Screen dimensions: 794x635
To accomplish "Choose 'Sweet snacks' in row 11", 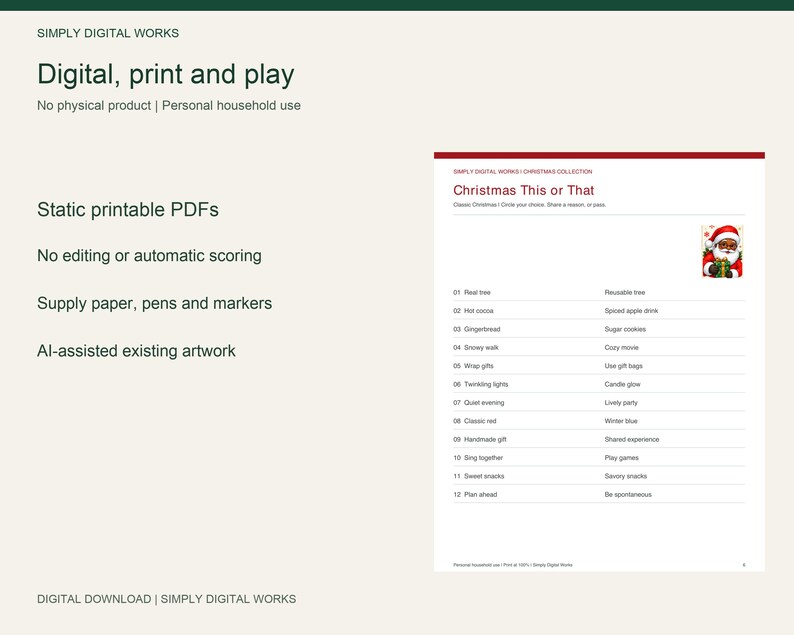I will tap(484, 477).
